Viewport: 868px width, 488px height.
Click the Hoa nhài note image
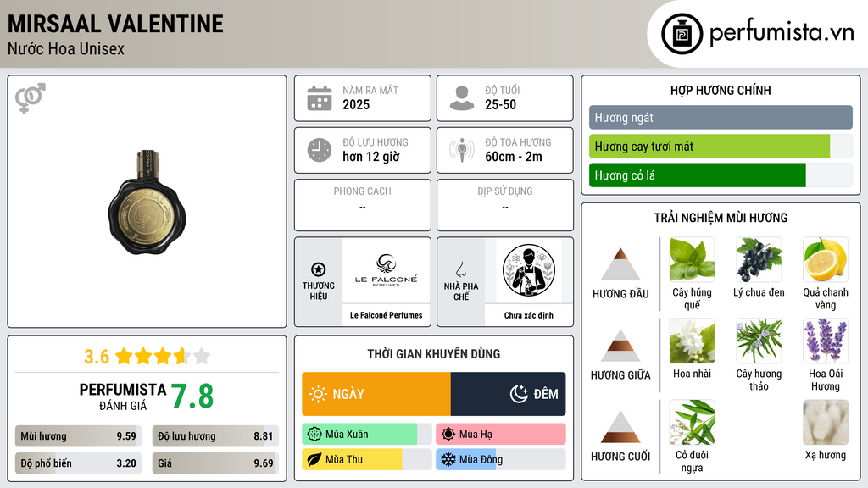(692, 341)
